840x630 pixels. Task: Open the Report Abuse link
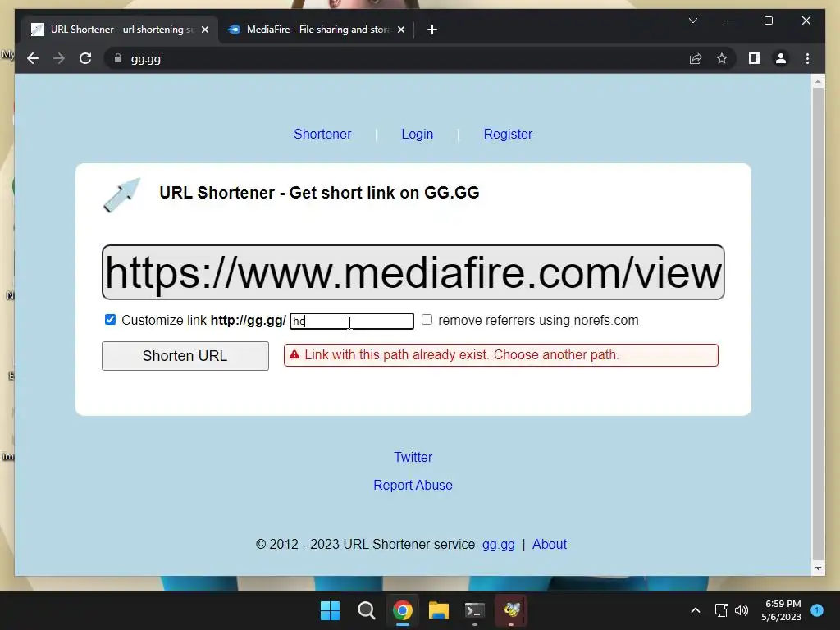(x=413, y=485)
